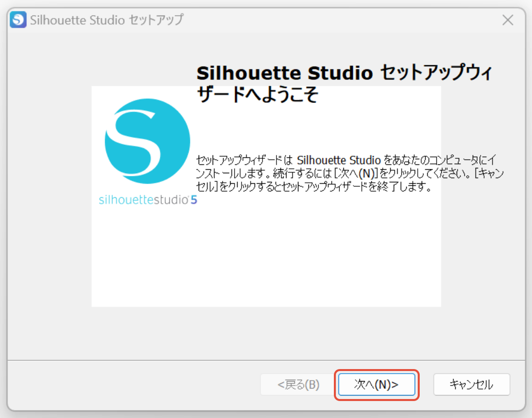Screen dimensions: 532x418
Task: Click the 次へ(N)> button to continue
Action: pyautogui.click(x=377, y=385)
